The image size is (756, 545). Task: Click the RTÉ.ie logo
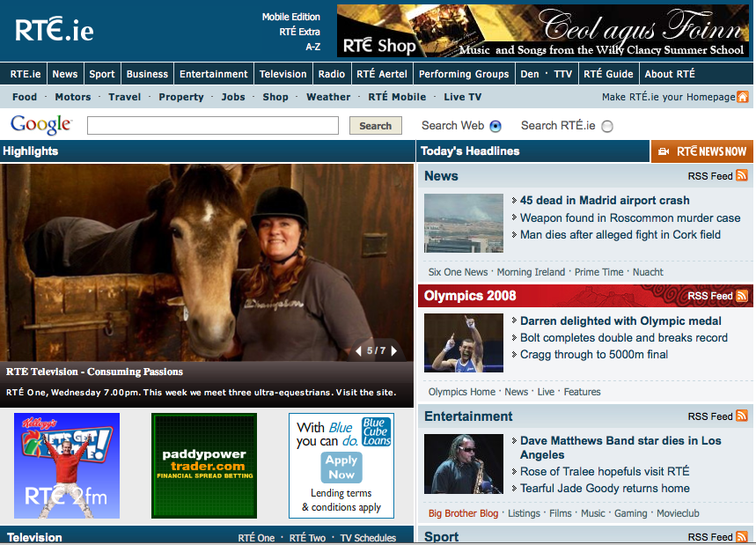(x=54, y=30)
